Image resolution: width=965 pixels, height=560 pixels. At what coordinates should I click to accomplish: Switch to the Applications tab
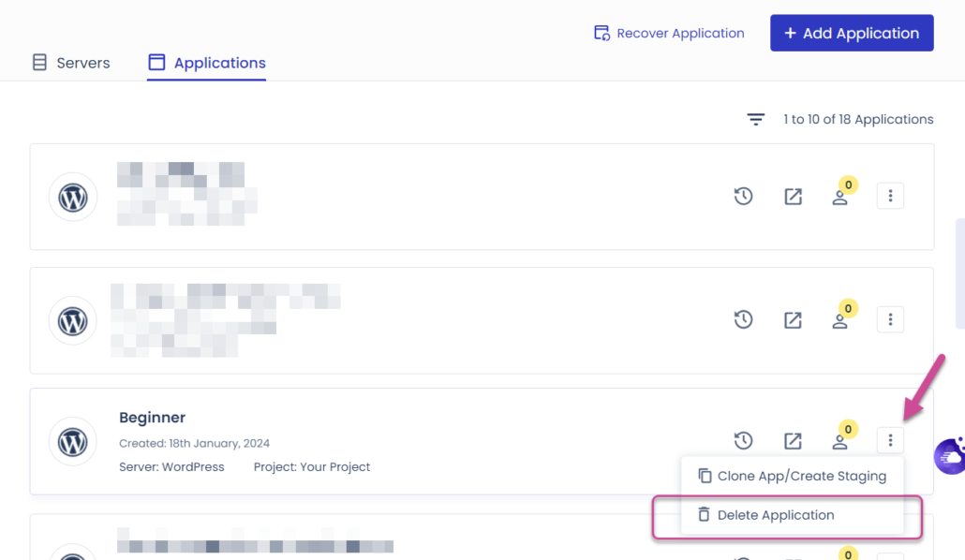point(207,63)
